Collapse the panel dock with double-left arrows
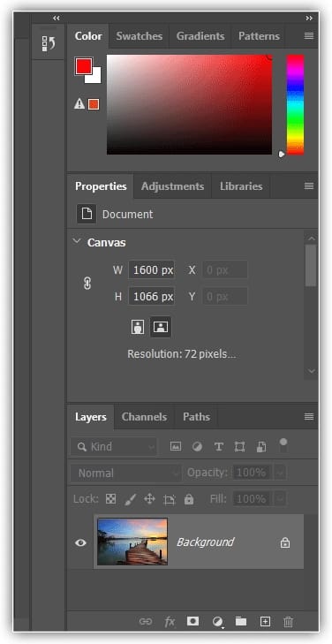 pyautogui.click(x=57, y=18)
